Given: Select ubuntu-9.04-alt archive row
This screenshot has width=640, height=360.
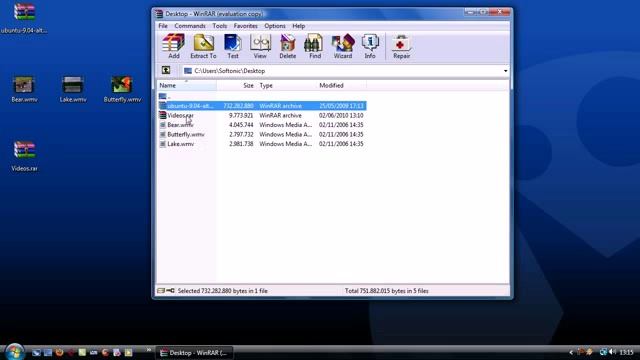Looking at the screenshot, I should pyautogui.click(x=262, y=106).
